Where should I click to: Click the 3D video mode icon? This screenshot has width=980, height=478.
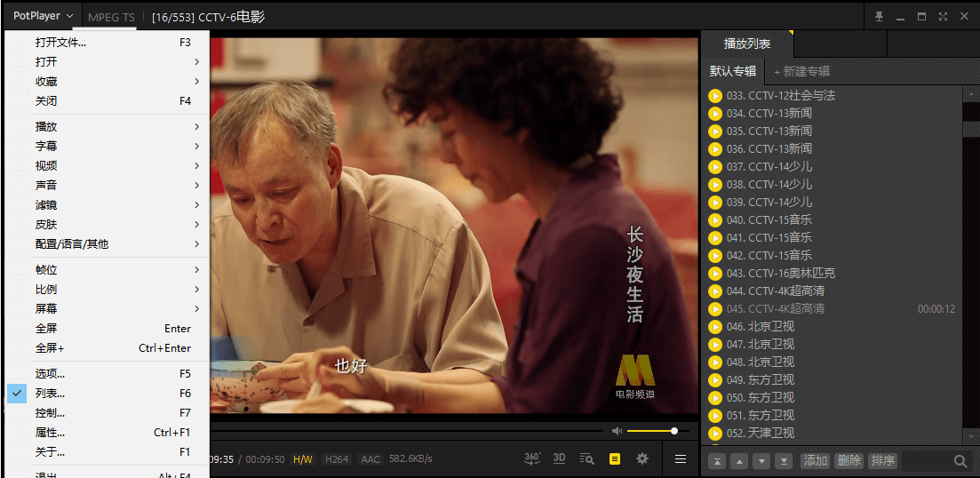559,458
